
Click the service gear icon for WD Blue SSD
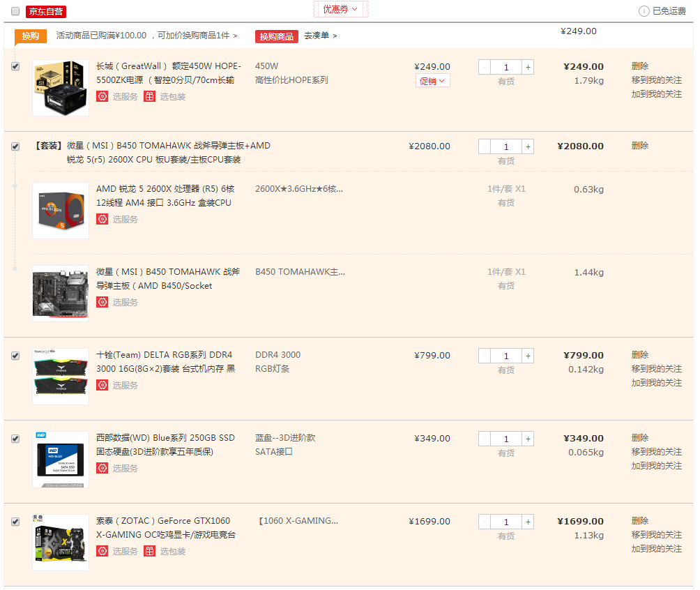point(102,468)
